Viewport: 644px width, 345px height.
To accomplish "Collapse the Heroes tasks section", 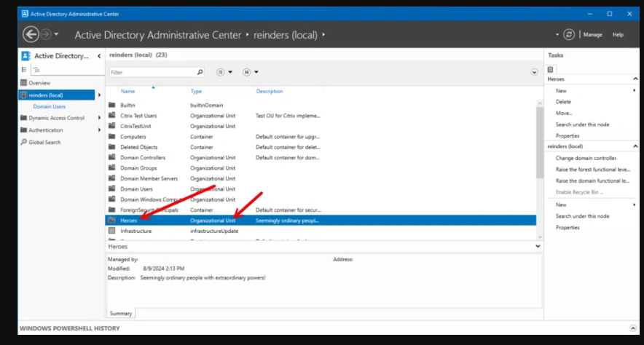I will click(634, 79).
